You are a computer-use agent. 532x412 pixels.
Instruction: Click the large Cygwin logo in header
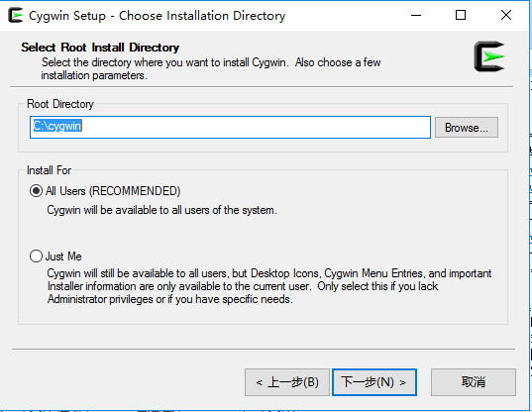(489, 56)
